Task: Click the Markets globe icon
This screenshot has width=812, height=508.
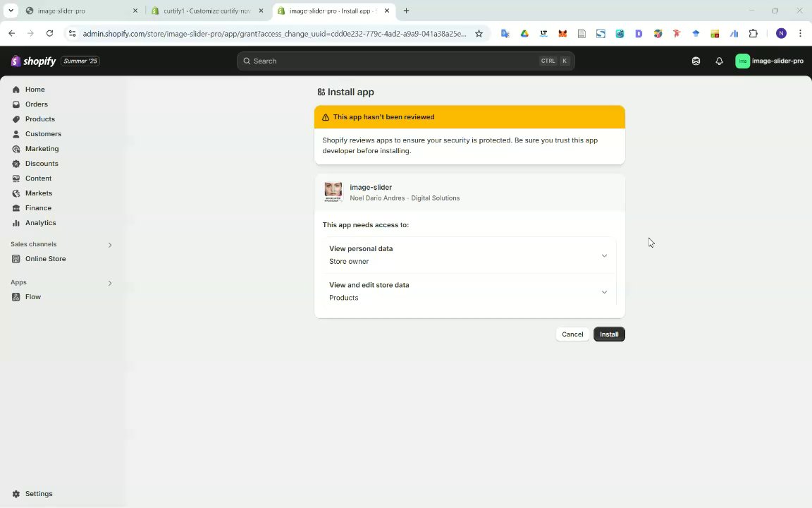Action: pyautogui.click(x=16, y=193)
